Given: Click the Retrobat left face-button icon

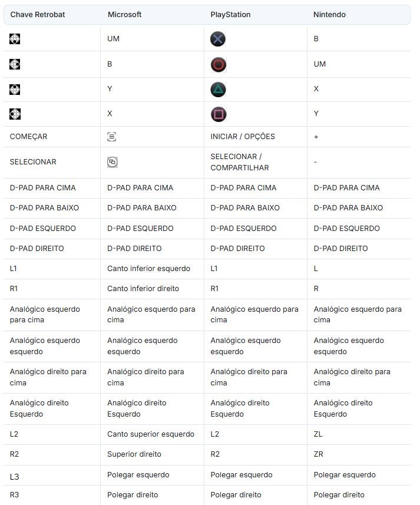Looking at the screenshot, I should [x=15, y=114].
